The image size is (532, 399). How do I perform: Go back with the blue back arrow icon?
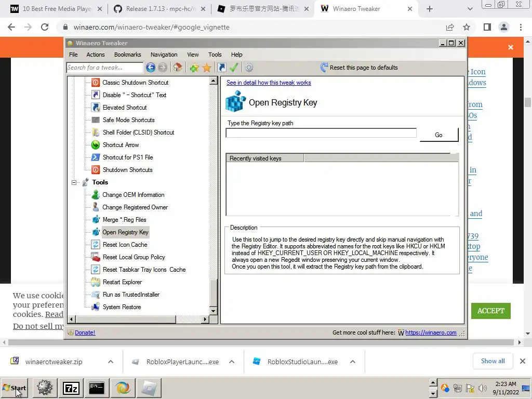151,68
